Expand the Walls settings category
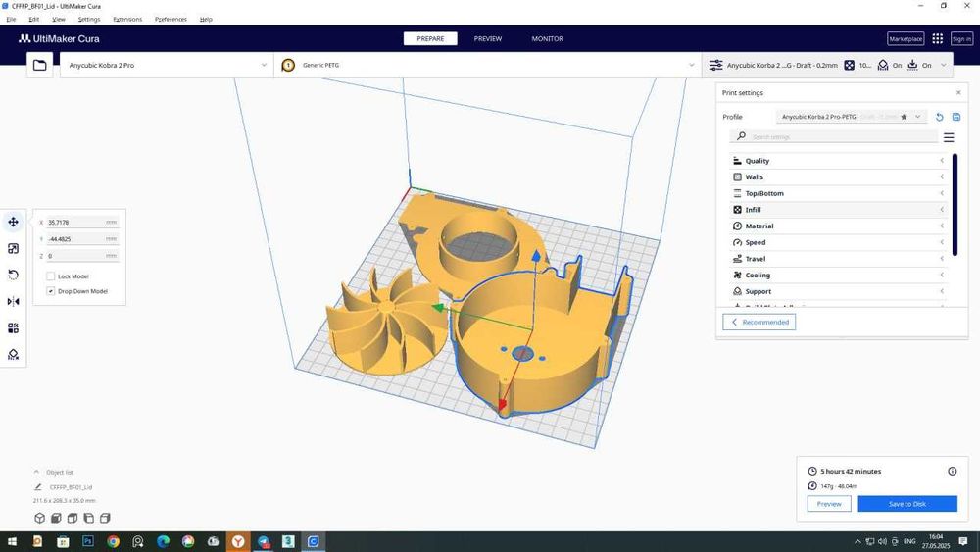The height and width of the screenshot is (552, 980). 838,176
